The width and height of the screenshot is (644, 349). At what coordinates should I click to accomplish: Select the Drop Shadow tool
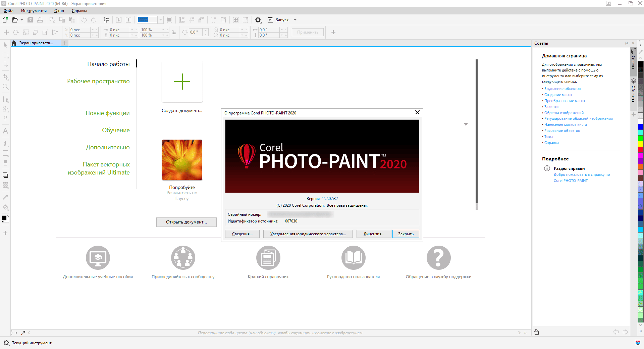click(5, 175)
